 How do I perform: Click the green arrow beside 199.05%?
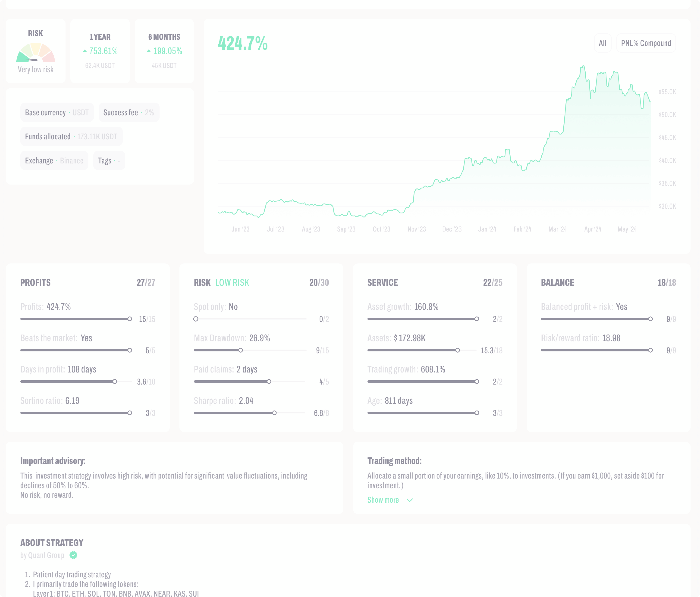[x=149, y=51]
